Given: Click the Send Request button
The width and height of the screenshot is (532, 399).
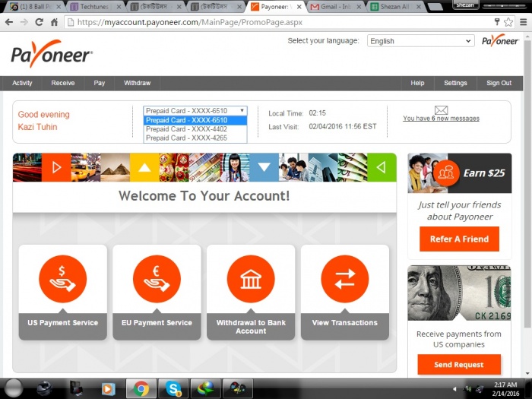Looking at the screenshot, I should click(x=459, y=364).
